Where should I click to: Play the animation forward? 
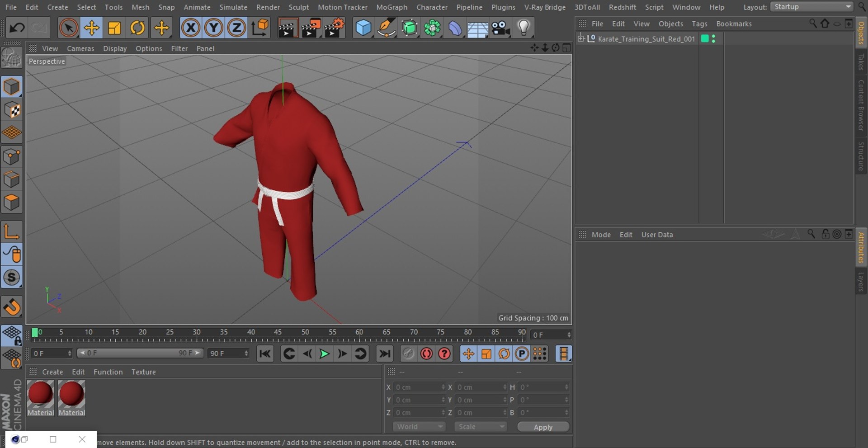pos(324,354)
